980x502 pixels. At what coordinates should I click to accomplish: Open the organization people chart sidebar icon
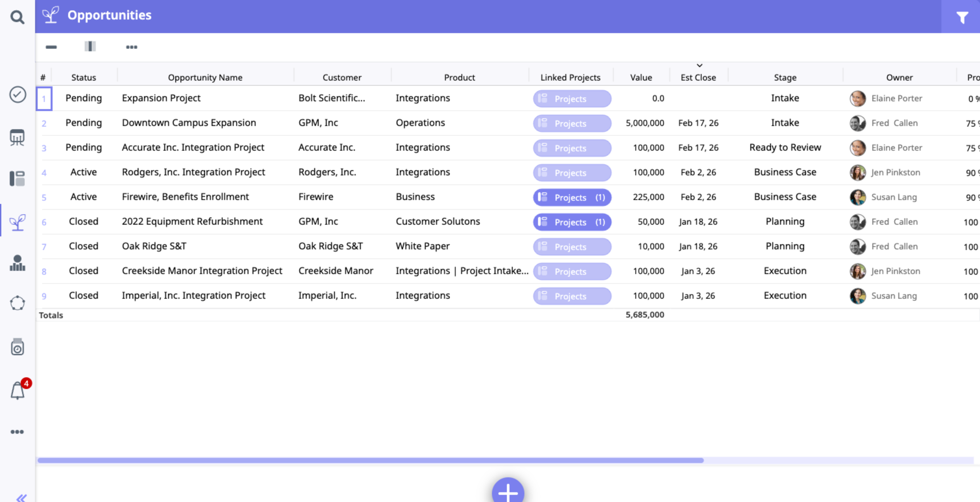[18, 263]
